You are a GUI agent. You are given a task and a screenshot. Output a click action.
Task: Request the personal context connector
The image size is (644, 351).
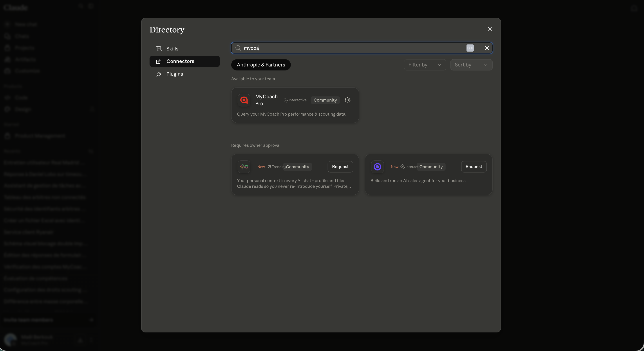pos(340,167)
